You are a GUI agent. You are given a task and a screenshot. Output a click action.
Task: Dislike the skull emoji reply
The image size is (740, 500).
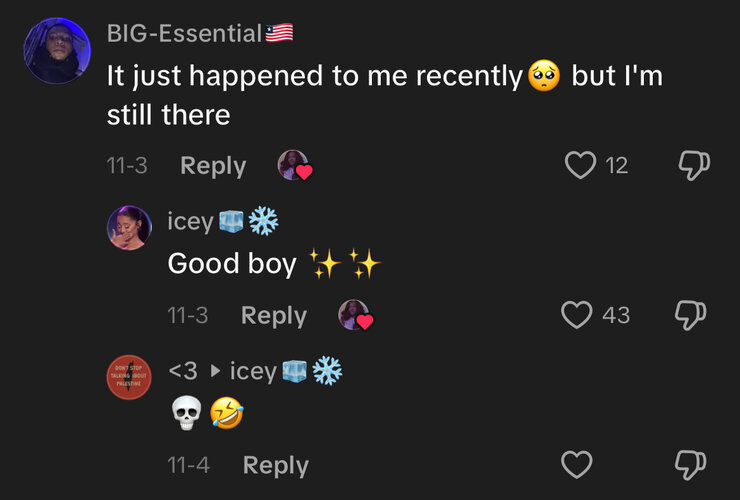point(690,465)
